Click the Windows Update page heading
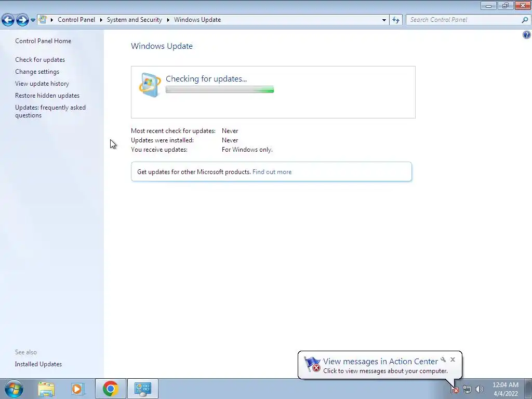The height and width of the screenshot is (399, 532). 162,46
